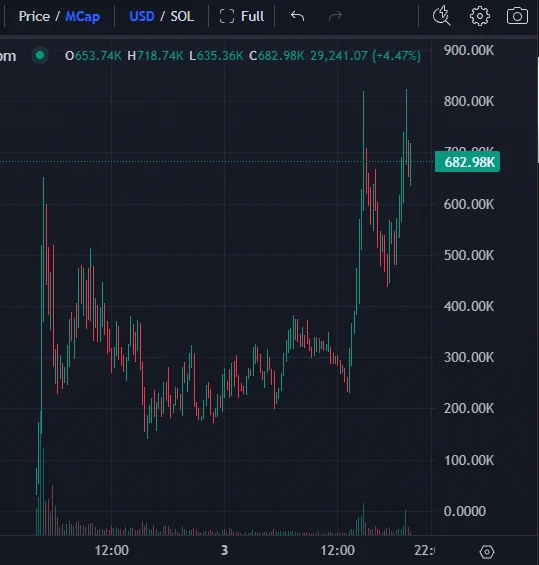Click the 0.0000 price axis label
The width and height of the screenshot is (539, 565).
[x=465, y=511]
